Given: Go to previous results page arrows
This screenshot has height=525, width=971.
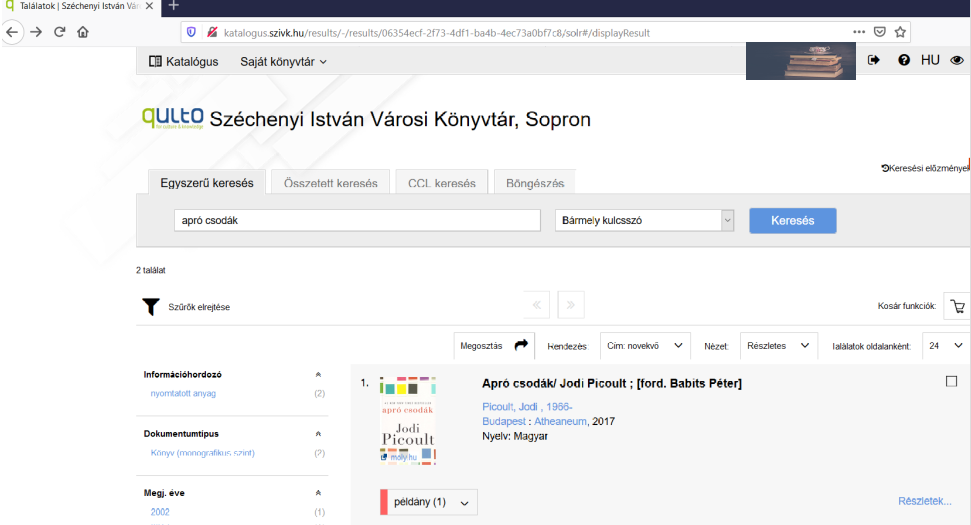Looking at the screenshot, I should pyautogui.click(x=537, y=305).
